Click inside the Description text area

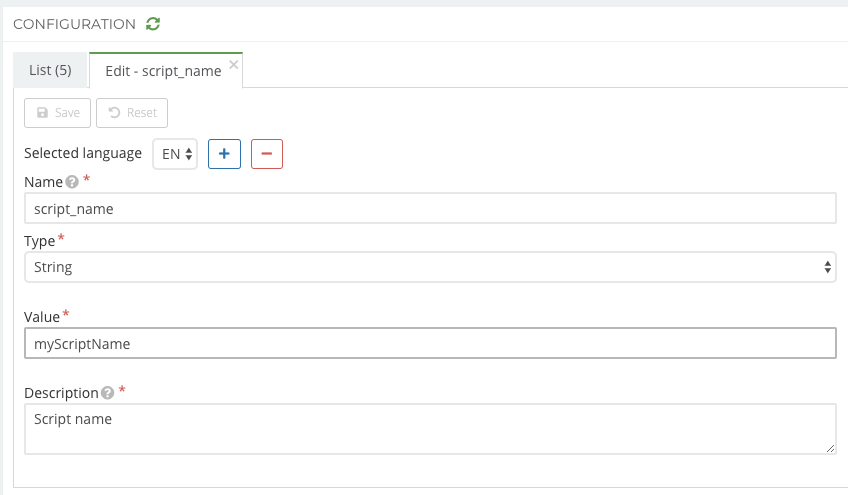[429, 429]
